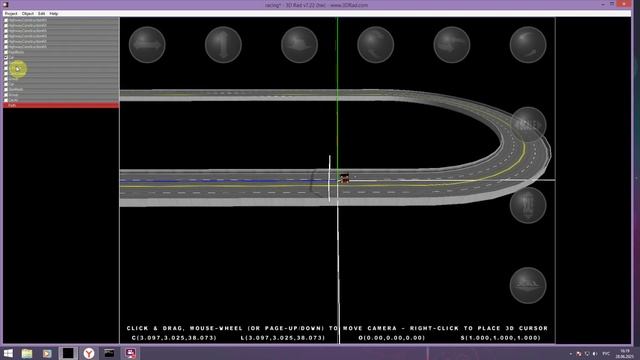Tick the checkbox just above the Path row
640x360 pixels.
(6, 100)
